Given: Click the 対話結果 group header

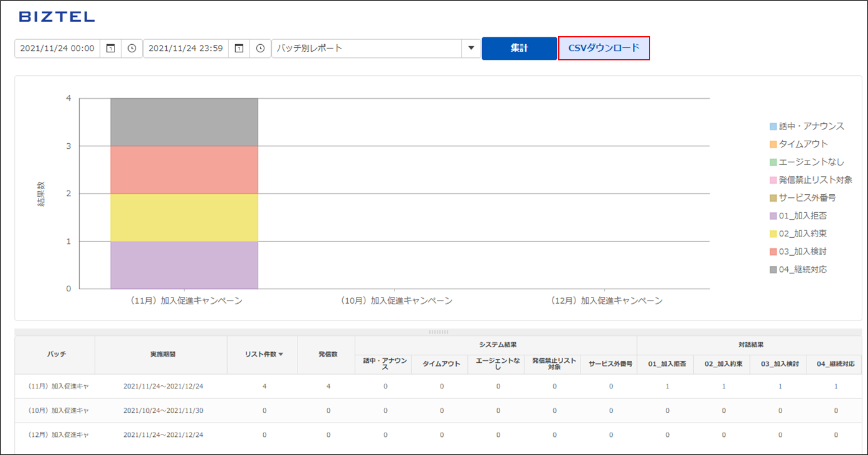Looking at the screenshot, I should 750,344.
